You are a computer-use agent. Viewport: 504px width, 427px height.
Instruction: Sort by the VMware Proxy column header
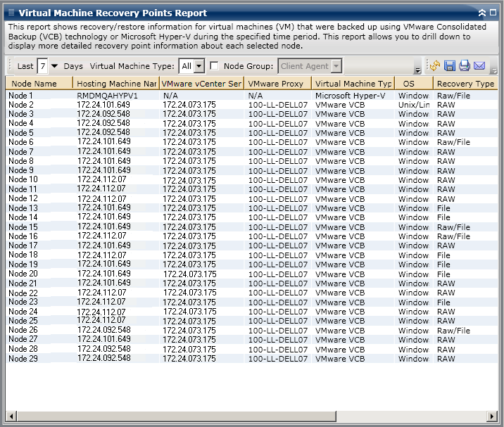point(277,84)
